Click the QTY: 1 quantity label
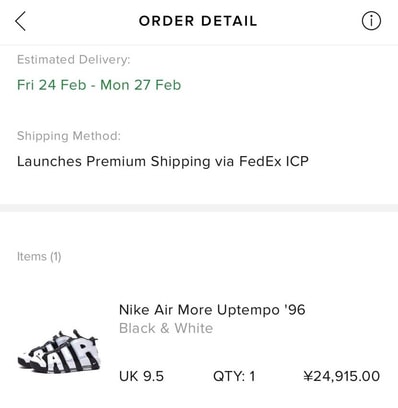 click(x=234, y=376)
